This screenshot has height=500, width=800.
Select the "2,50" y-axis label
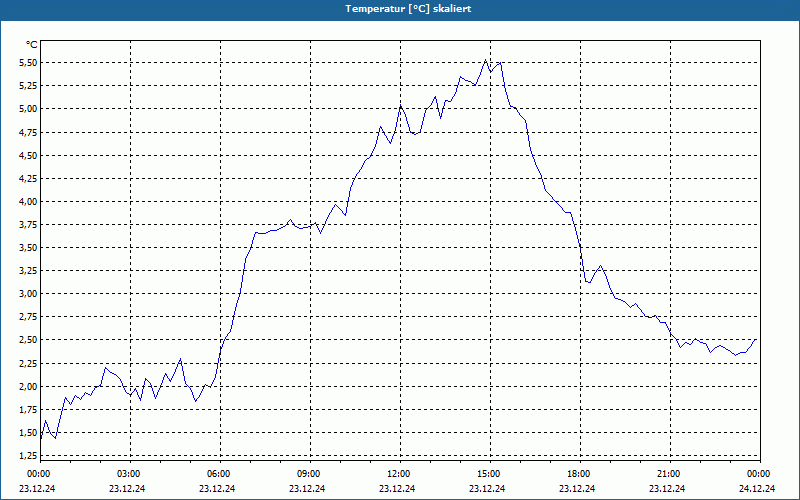[x=28, y=340]
